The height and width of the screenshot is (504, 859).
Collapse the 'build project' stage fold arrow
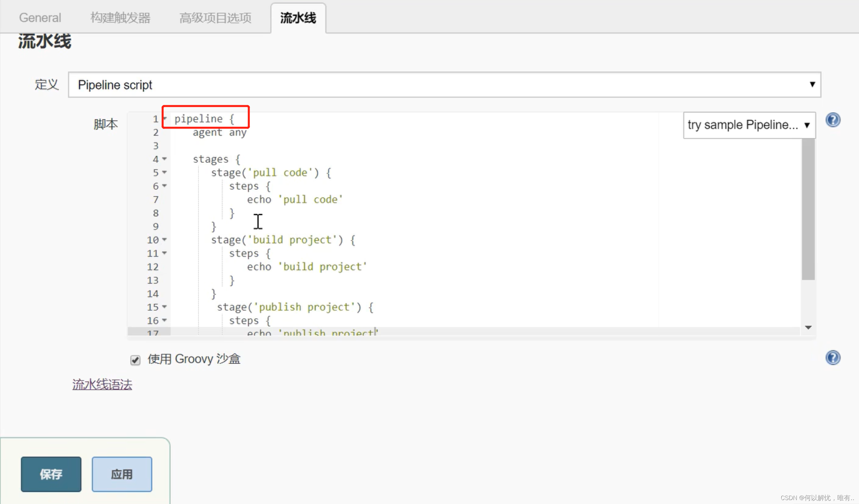pyautogui.click(x=165, y=240)
